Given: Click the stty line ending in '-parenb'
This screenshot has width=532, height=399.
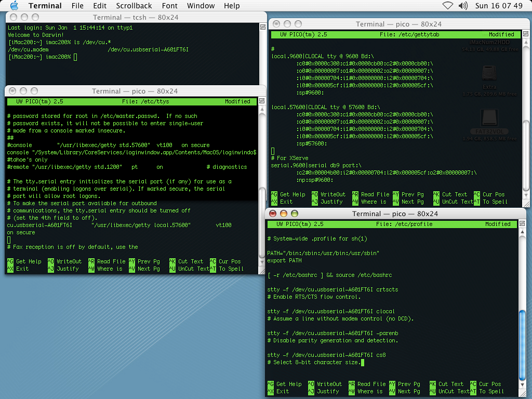Looking at the screenshot, I should (333, 334).
